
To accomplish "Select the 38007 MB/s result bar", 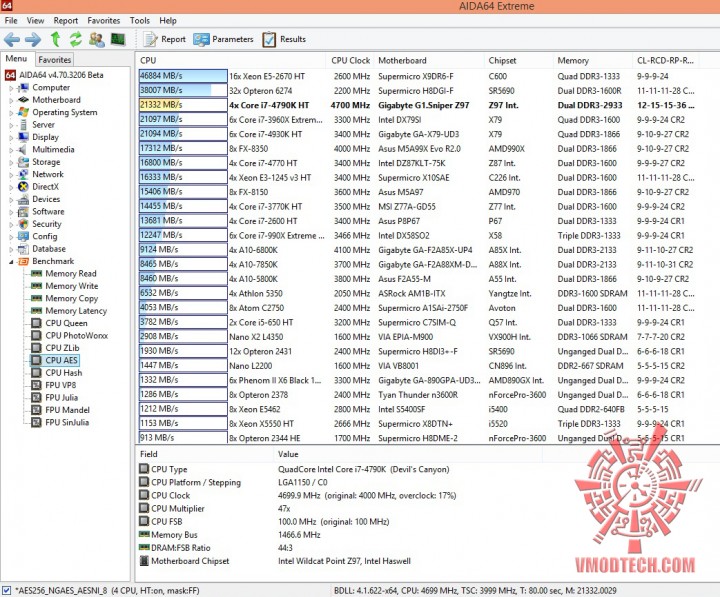I will pyautogui.click(x=183, y=90).
